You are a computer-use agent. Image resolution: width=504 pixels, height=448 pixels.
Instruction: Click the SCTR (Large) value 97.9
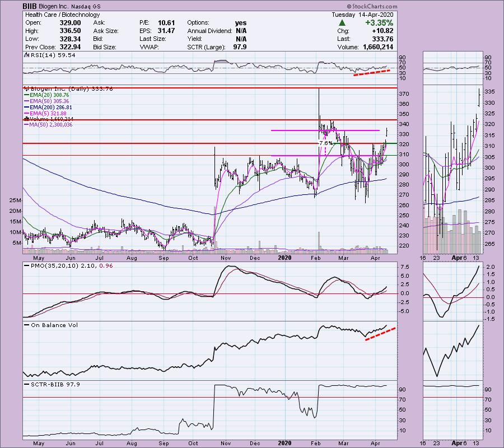tap(240, 47)
